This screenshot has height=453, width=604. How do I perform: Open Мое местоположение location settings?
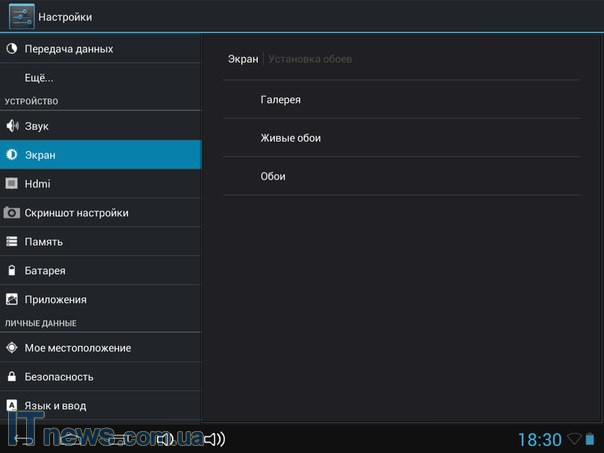click(77, 348)
